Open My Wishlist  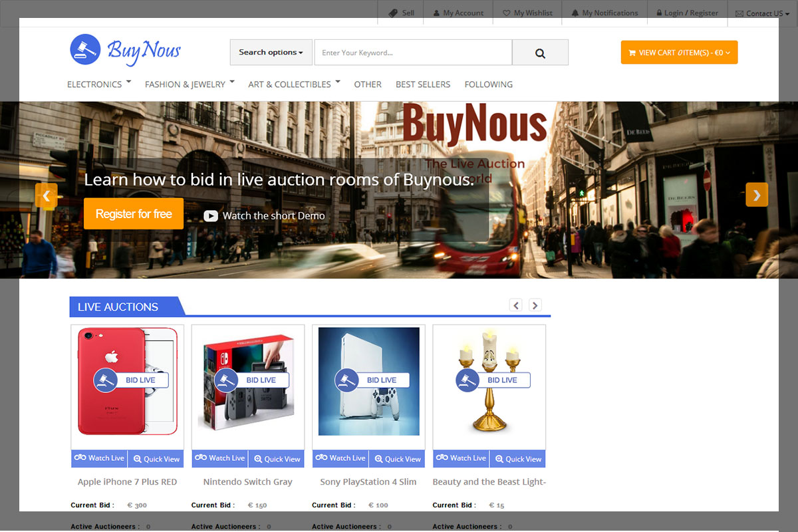[x=533, y=13]
